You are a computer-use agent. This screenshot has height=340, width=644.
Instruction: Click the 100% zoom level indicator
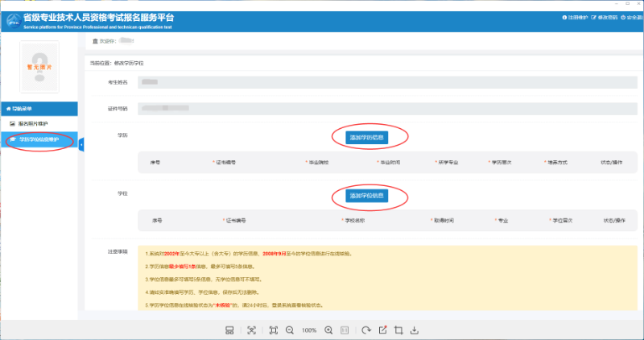[x=309, y=330]
